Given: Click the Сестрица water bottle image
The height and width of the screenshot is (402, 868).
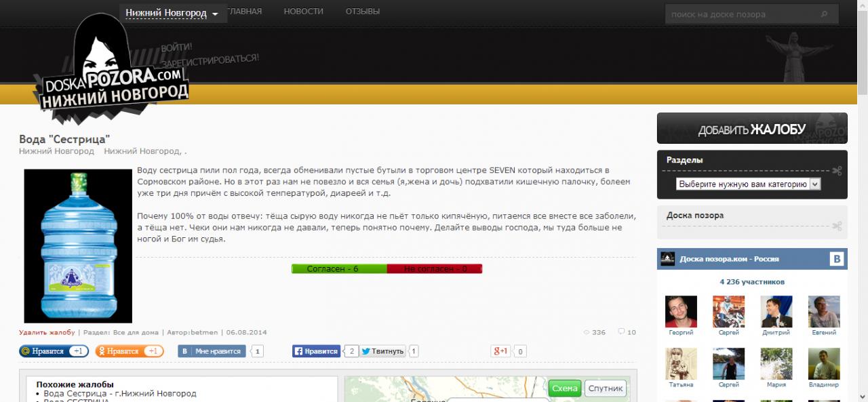Looking at the screenshot, I should pyautogui.click(x=78, y=246).
